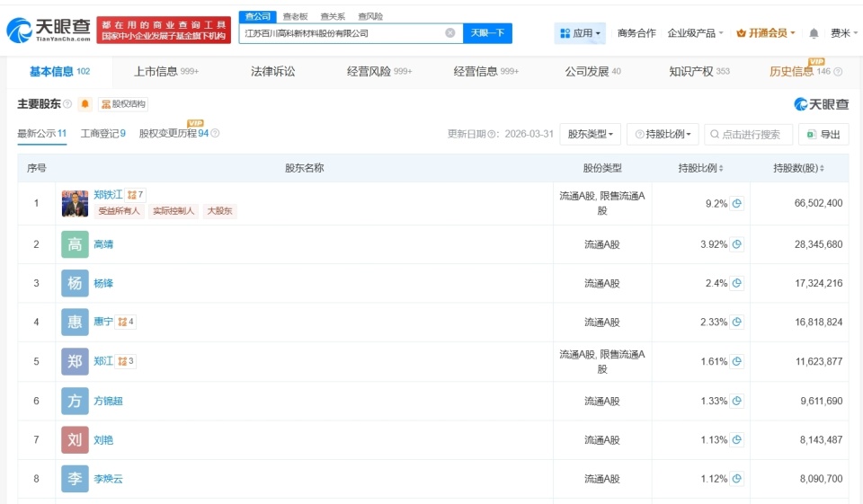Open shareholding pie icon for 郑江 1.61%
This screenshot has height=504, width=863.
tap(737, 361)
